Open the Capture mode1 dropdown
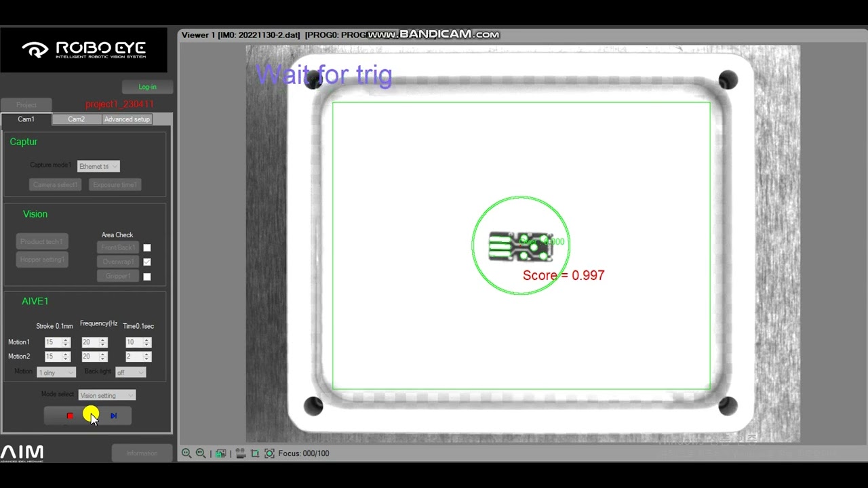 point(98,166)
